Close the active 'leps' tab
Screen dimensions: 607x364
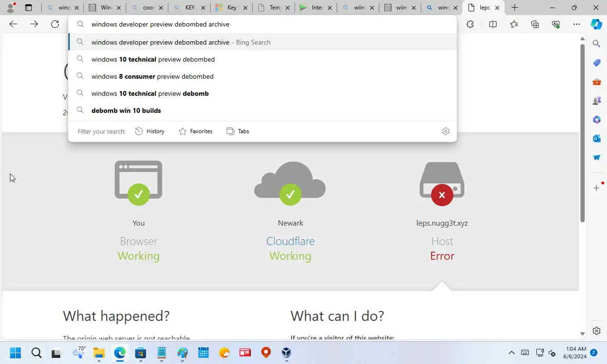click(x=497, y=8)
